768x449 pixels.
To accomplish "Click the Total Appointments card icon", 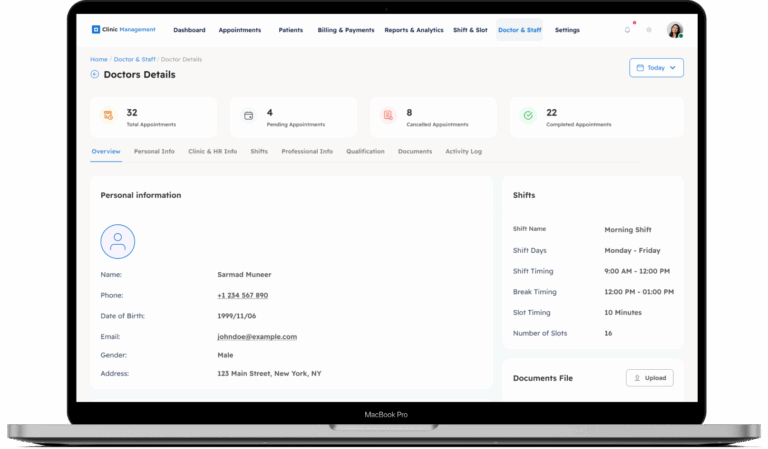I will click(108, 116).
